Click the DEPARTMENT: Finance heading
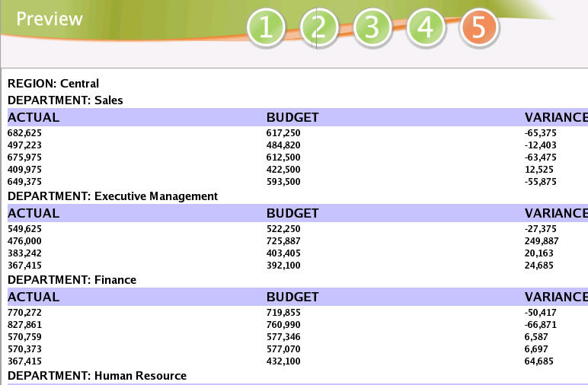588x385 pixels. point(72,280)
